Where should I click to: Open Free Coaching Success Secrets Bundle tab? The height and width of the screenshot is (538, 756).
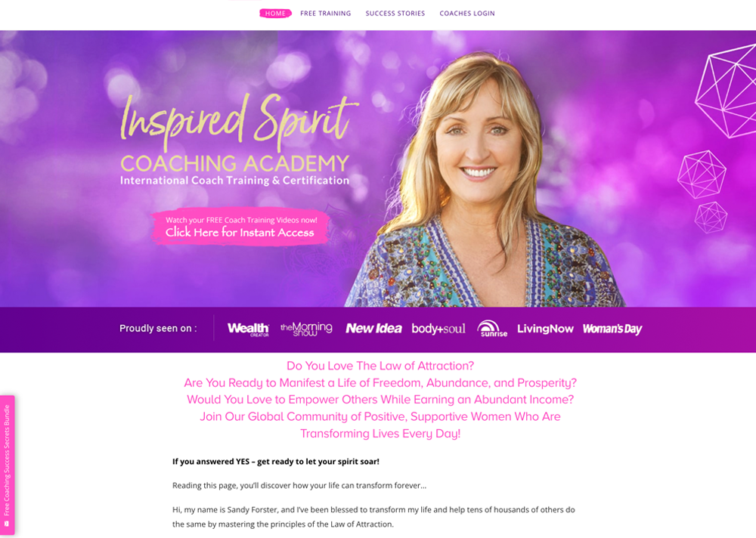coord(7,465)
